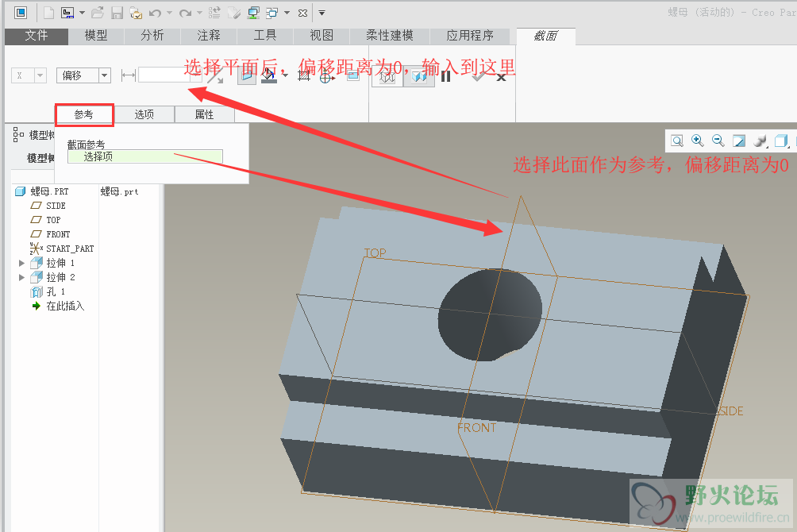
Task: Create a new file from quick toolbar
Action: click(x=48, y=13)
